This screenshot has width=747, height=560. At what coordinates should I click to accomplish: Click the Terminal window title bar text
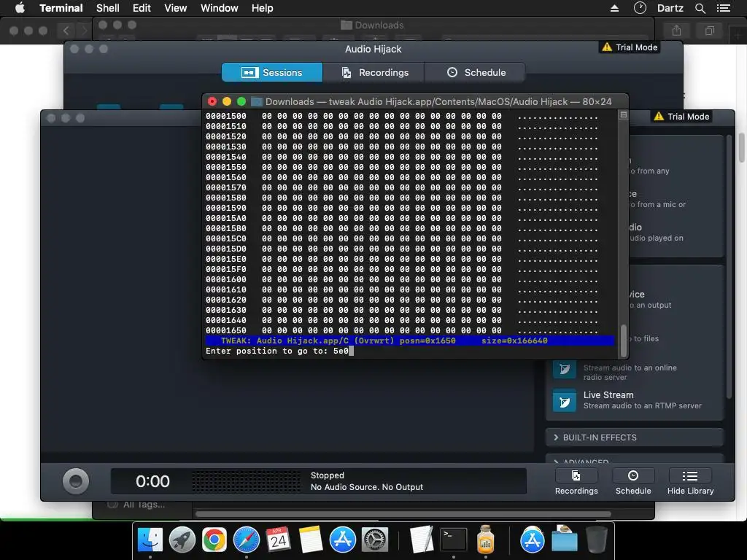click(438, 101)
